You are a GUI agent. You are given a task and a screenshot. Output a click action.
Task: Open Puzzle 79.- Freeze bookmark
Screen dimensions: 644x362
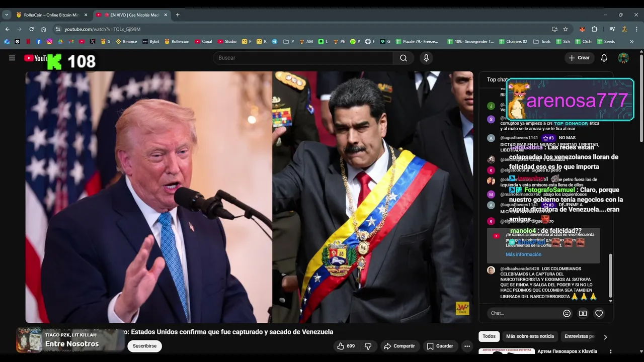click(x=417, y=42)
